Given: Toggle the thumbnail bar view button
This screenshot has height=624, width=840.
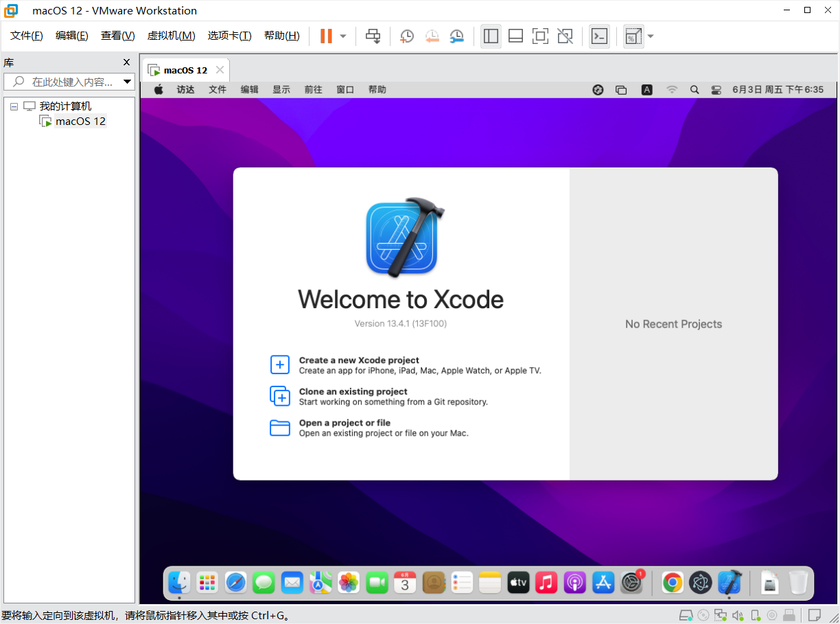Looking at the screenshot, I should click(x=515, y=36).
